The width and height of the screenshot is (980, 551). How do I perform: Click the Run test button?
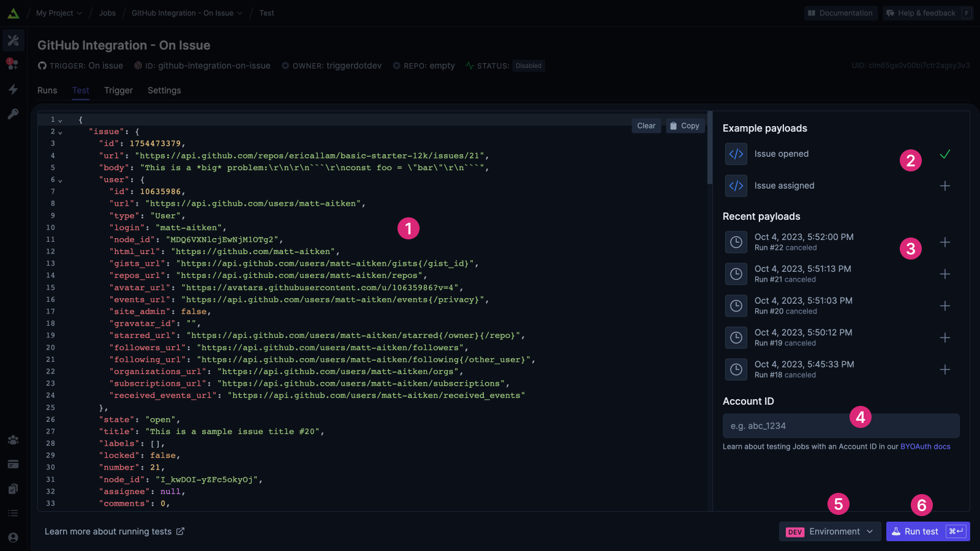tap(928, 531)
